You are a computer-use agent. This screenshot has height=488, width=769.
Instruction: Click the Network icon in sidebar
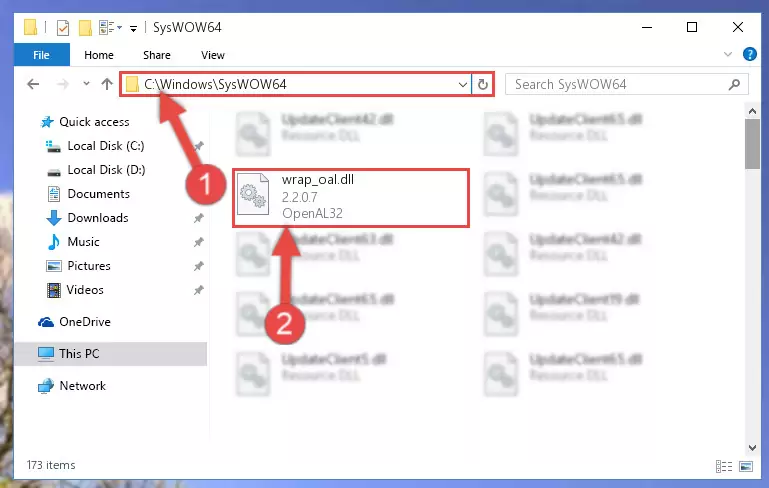[46, 386]
